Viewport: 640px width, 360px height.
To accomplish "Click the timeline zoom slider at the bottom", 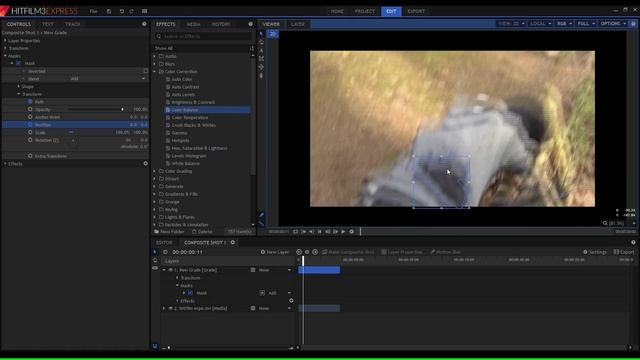I will click(169, 348).
